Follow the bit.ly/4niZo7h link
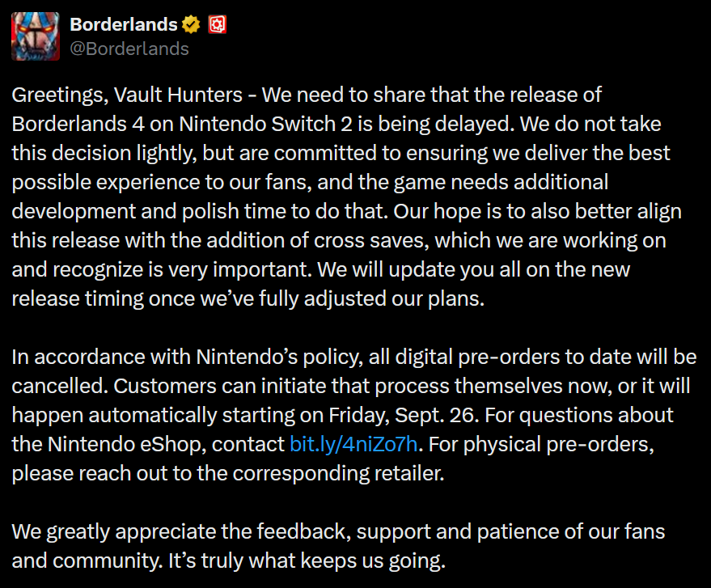 click(353, 444)
